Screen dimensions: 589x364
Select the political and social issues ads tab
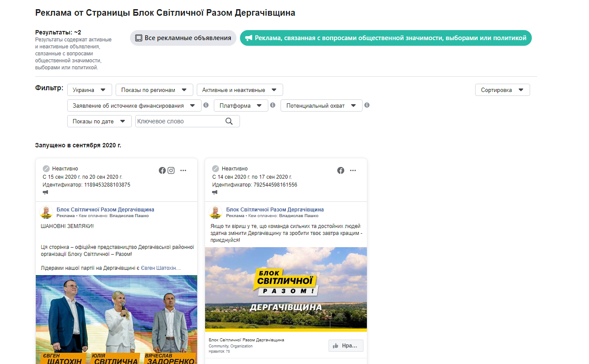[x=386, y=38]
